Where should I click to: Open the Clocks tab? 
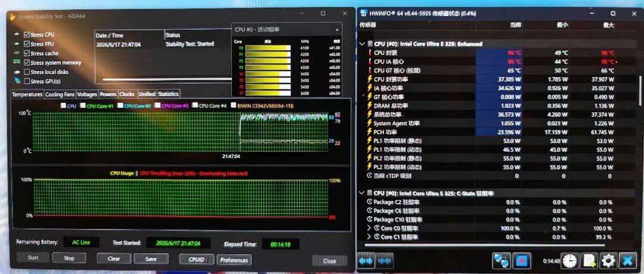pos(127,94)
